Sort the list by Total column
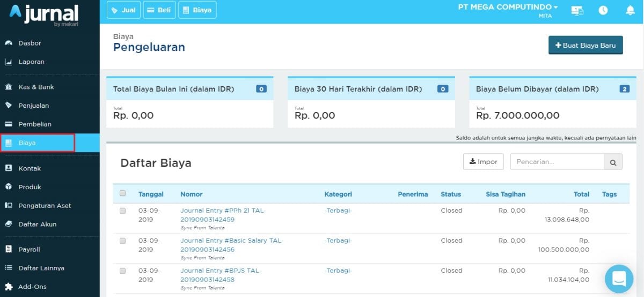Image resolution: width=644 pixels, height=297 pixels. [581, 194]
